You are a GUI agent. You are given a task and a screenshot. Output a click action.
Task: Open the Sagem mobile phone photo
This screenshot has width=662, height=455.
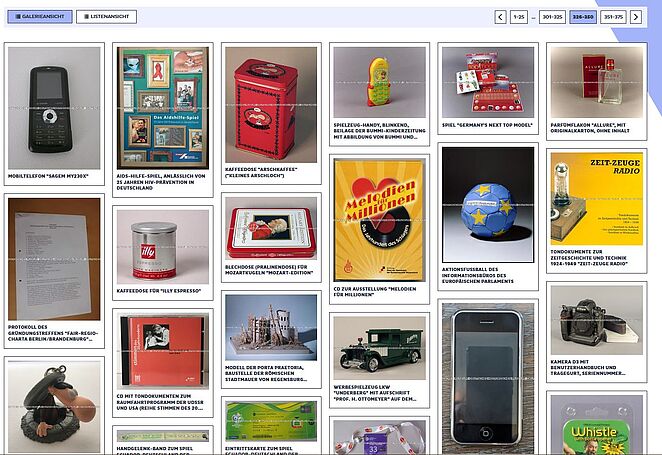pyautogui.click(x=54, y=108)
